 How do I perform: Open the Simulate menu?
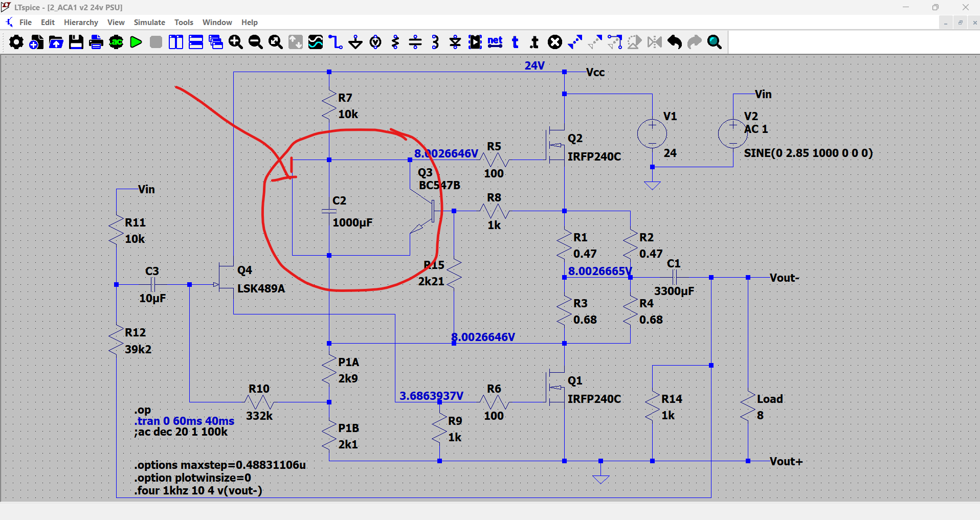click(149, 22)
